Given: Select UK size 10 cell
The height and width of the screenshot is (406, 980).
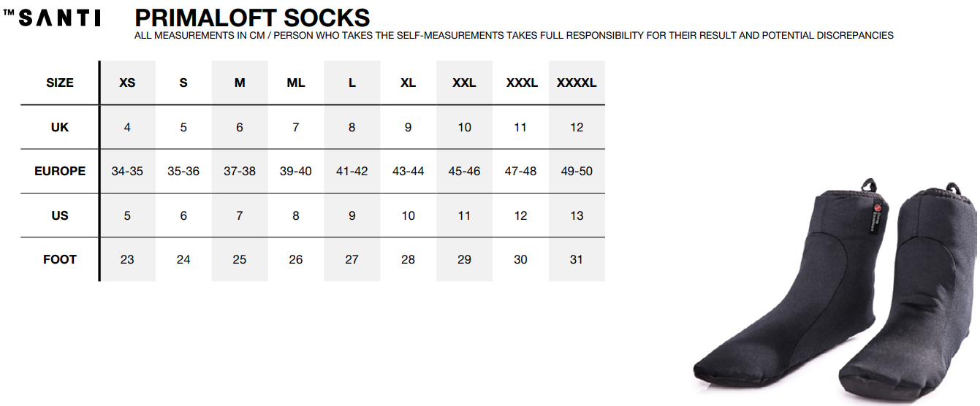Looking at the screenshot, I should pyautogui.click(x=465, y=127).
